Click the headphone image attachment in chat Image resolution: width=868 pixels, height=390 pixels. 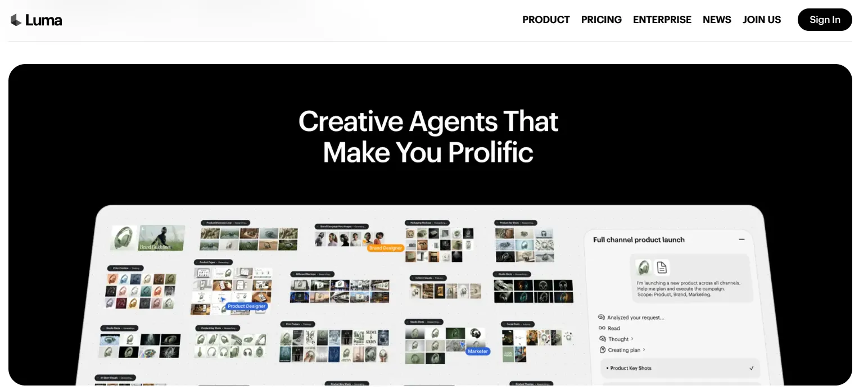click(x=643, y=267)
